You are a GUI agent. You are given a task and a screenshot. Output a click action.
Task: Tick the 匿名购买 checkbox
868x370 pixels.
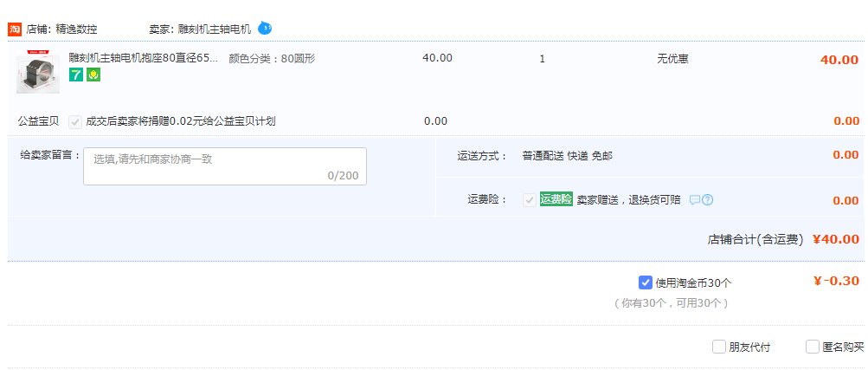click(812, 347)
